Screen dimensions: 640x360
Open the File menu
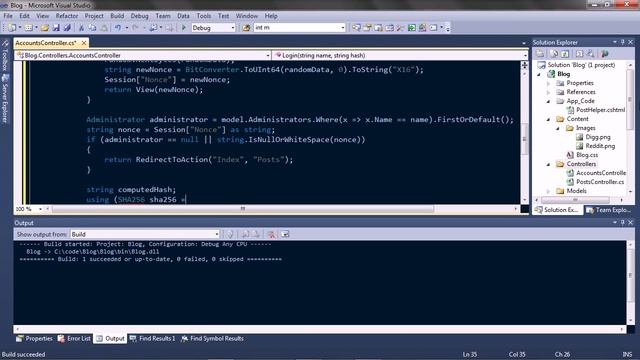8,16
